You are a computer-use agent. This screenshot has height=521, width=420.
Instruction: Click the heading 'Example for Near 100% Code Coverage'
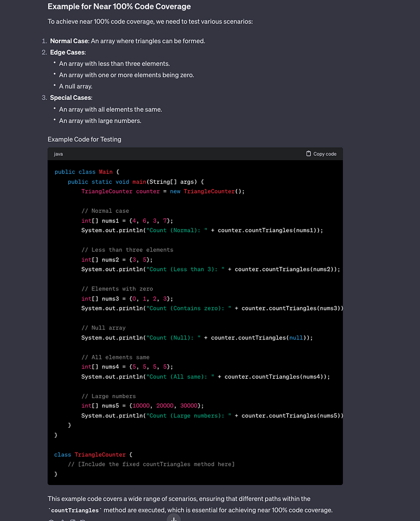click(119, 7)
